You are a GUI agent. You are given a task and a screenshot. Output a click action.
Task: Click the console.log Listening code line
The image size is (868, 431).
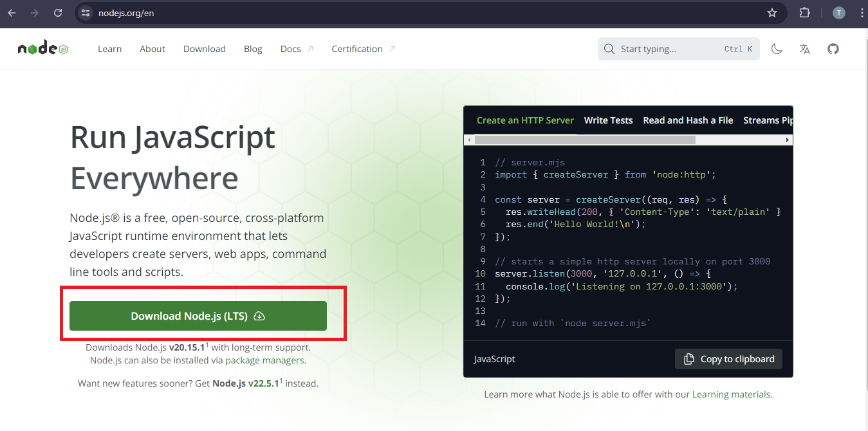[x=622, y=286]
